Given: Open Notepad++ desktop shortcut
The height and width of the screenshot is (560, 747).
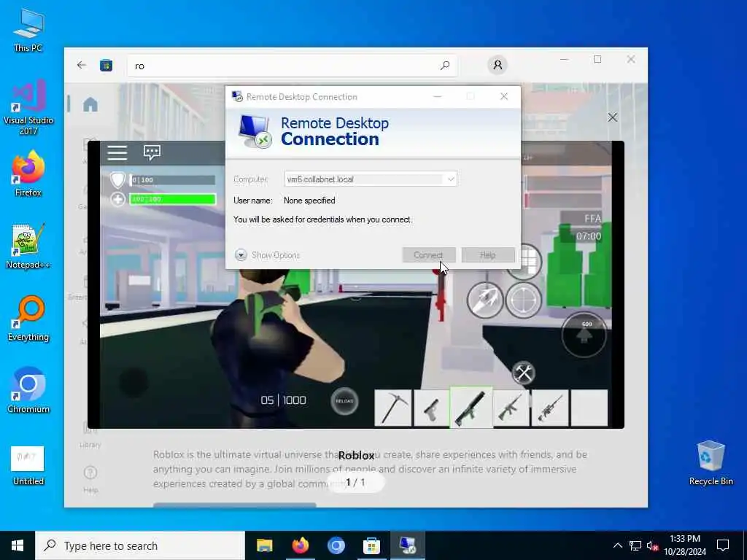Looking at the screenshot, I should (x=28, y=246).
